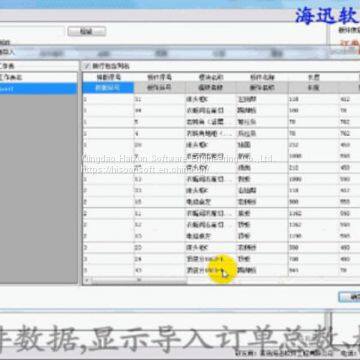Focus the file path input field at top

tap(32, 32)
